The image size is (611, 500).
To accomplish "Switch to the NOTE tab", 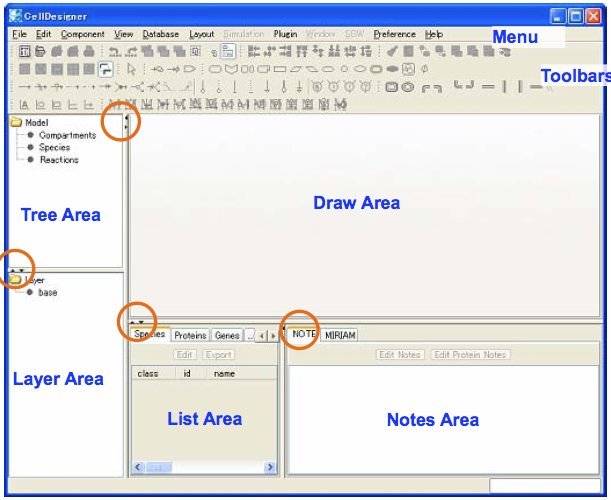I will 304,334.
